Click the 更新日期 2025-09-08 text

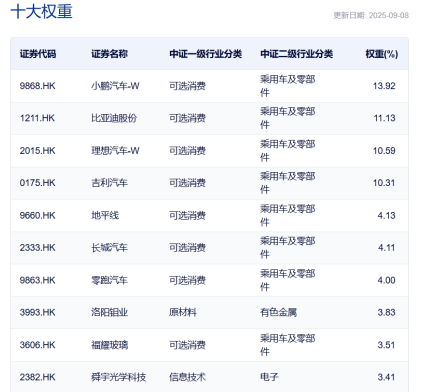[x=371, y=15]
